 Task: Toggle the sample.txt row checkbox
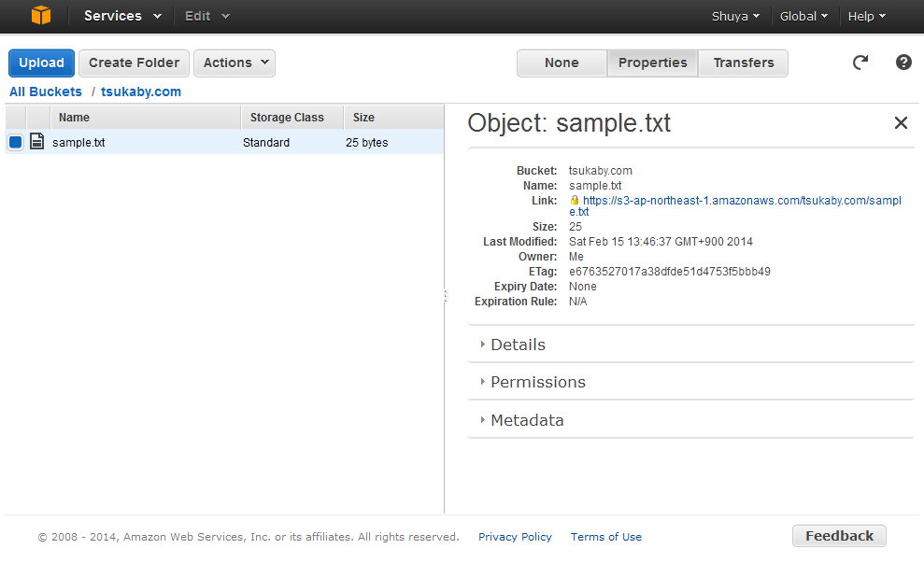click(x=16, y=143)
